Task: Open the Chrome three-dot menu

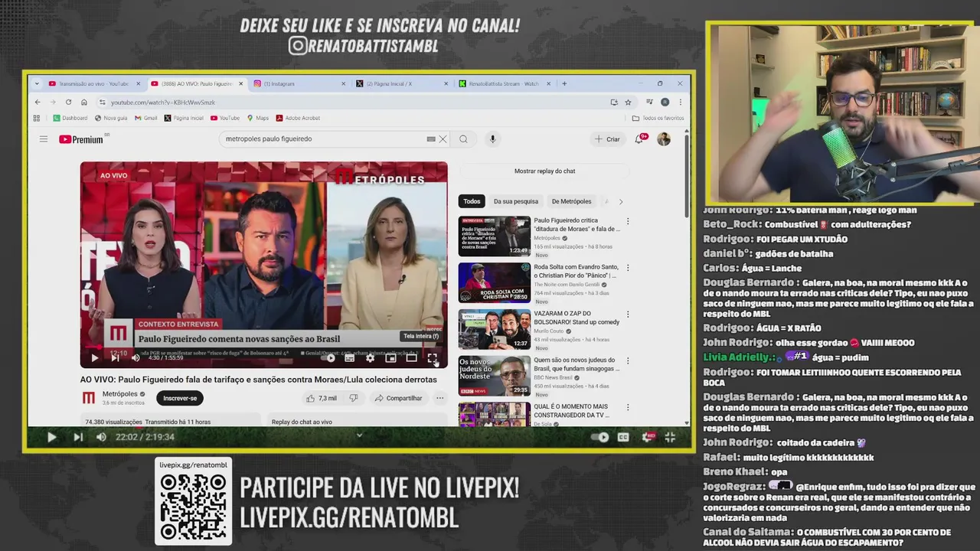Action: [680, 102]
